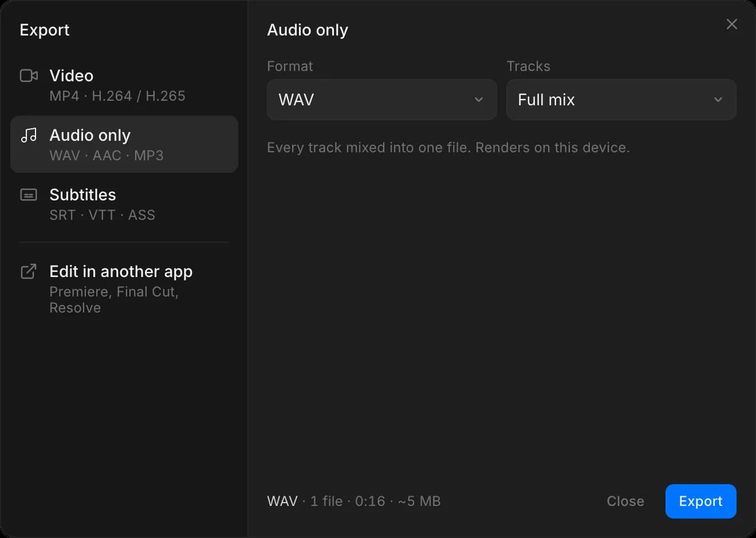
Task: Click the 'WAV · 1 file · 0:16 · ~5 MB' summary
Action: tap(354, 501)
